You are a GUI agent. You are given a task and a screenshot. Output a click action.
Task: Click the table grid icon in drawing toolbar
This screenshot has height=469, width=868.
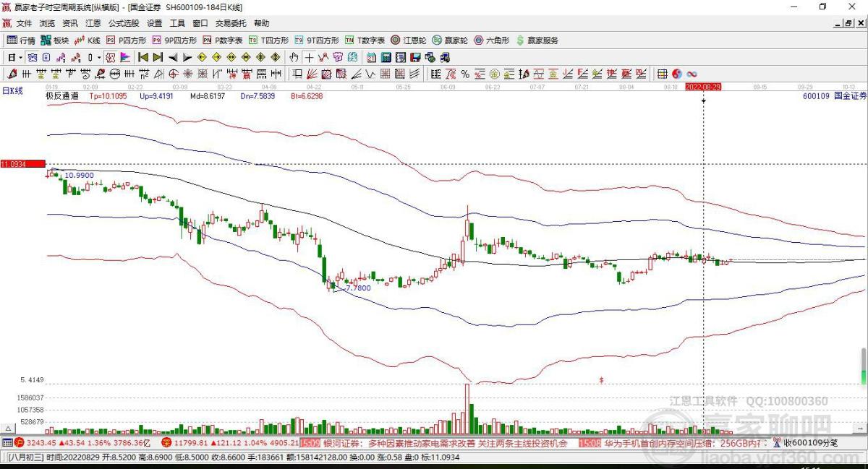pyautogui.click(x=662, y=74)
